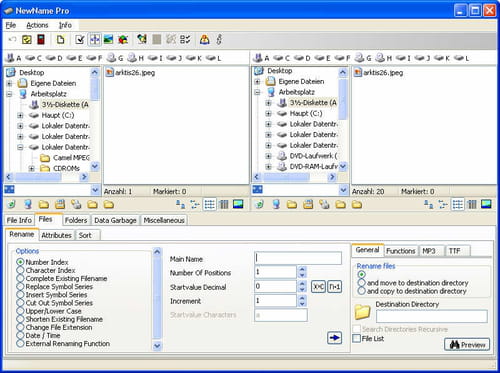Choose Replace Symbol Series option

click(55, 286)
